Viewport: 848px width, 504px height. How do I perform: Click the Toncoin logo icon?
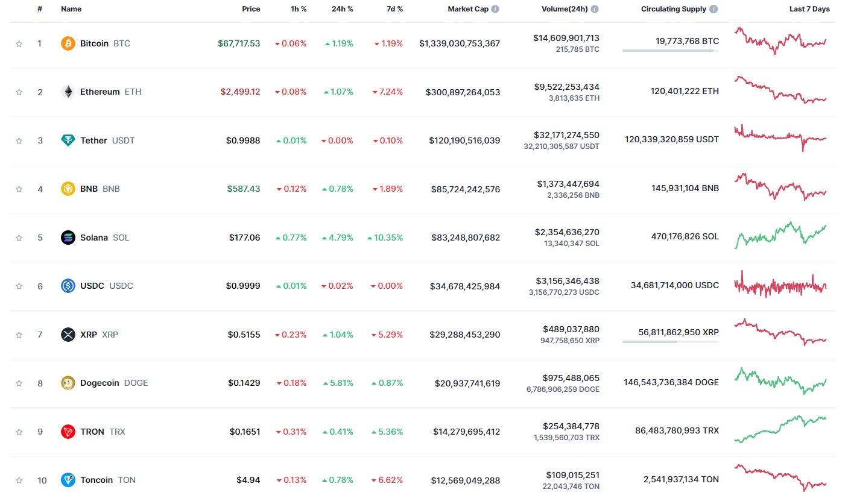pos(68,480)
